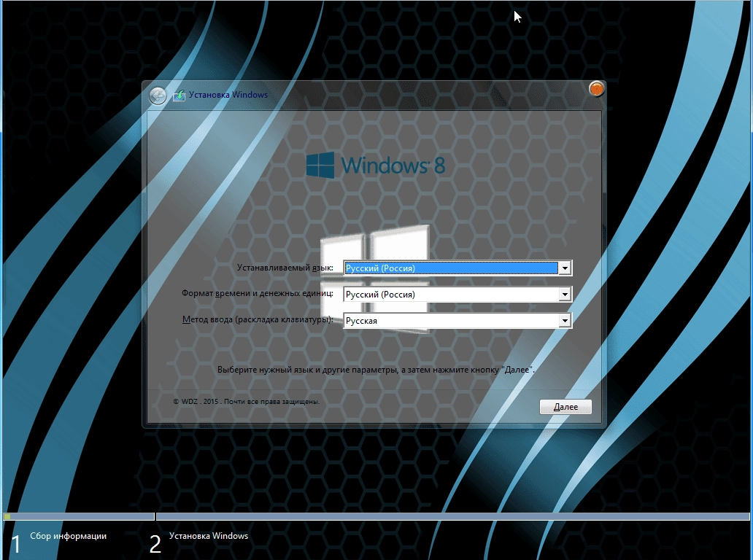Open the Устанавливаемый язык dropdown arrow

565,268
